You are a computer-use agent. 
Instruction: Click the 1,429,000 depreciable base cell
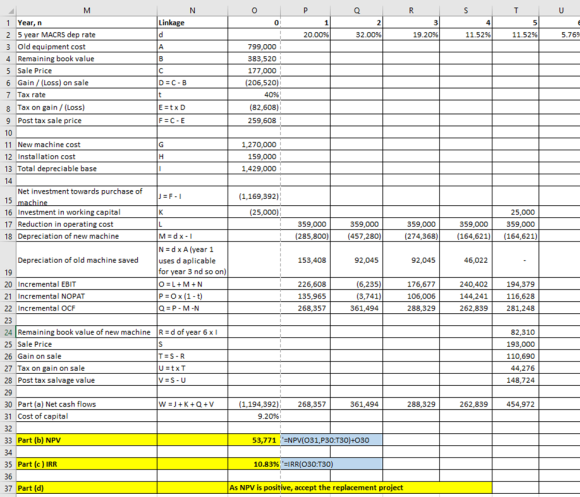(x=254, y=169)
